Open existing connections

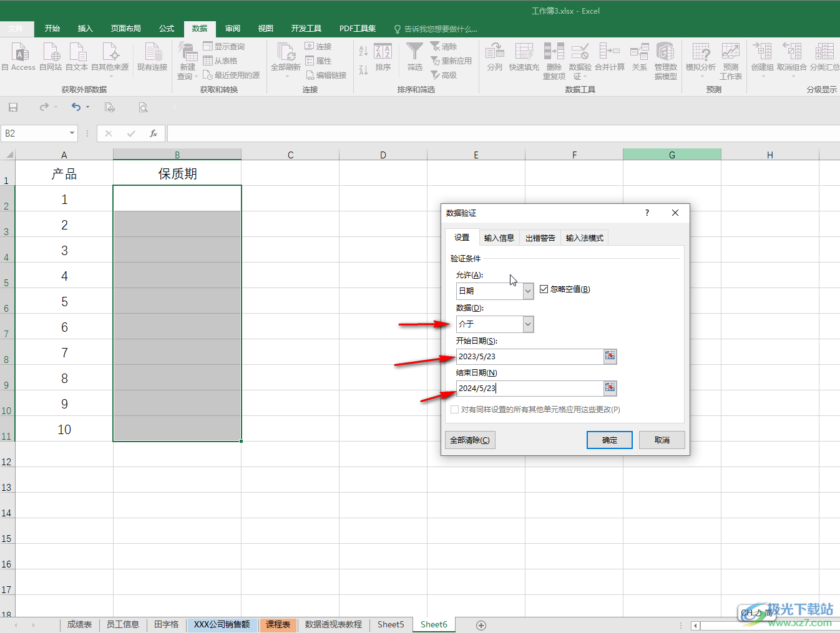coord(152,57)
